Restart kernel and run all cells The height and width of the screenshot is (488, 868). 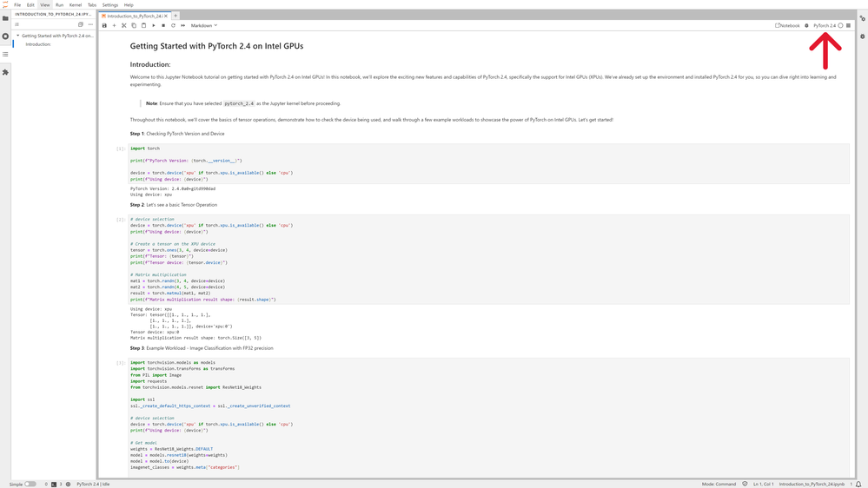tap(183, 25)
